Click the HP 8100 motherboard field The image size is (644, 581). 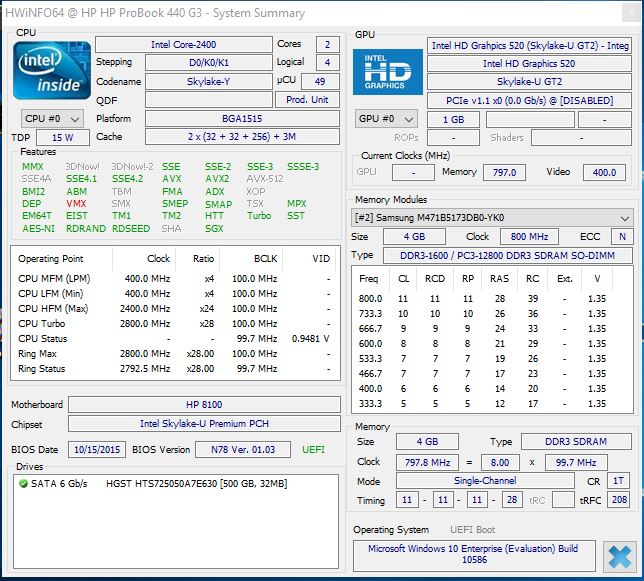point(204,404)
